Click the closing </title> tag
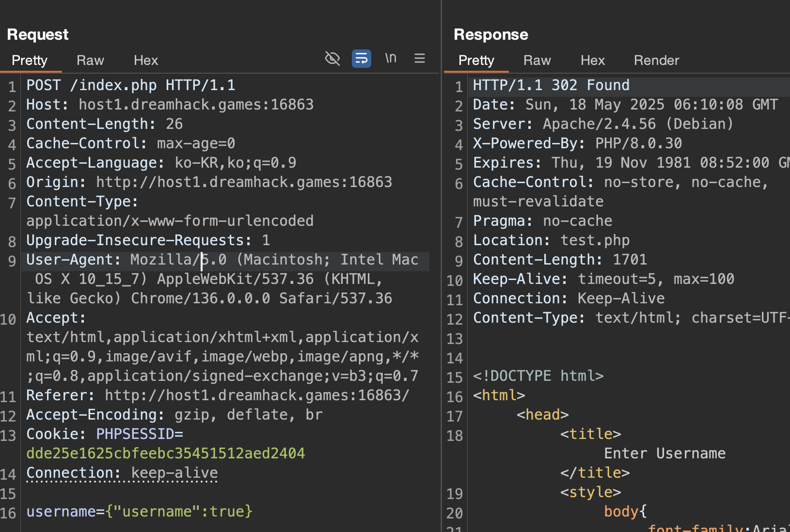The image size is (790, 532). point(595,473)
